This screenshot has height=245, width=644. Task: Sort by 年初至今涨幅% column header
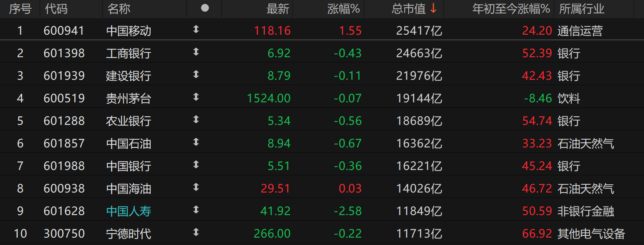[x=511, y=9]
